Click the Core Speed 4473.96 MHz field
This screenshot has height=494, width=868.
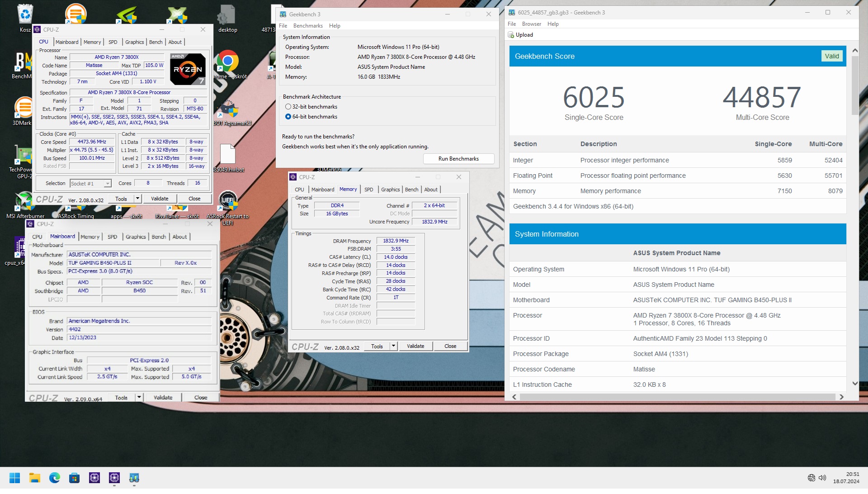(x=92, y=143)
